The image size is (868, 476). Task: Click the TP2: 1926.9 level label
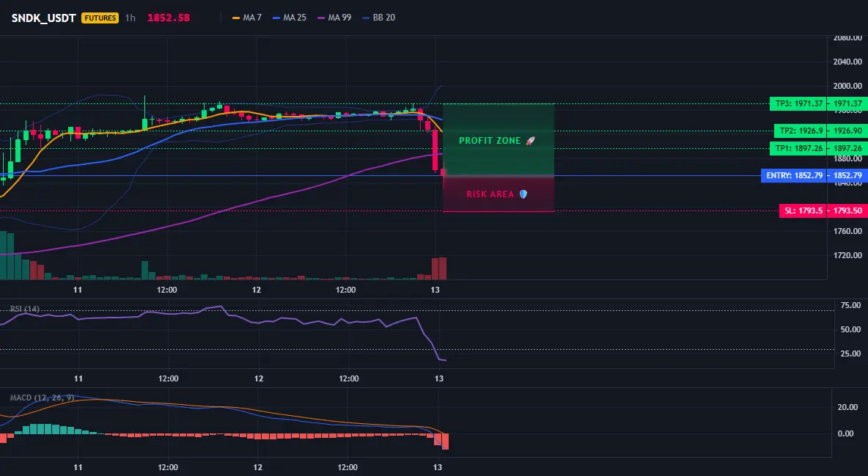(x=801, y=131)
